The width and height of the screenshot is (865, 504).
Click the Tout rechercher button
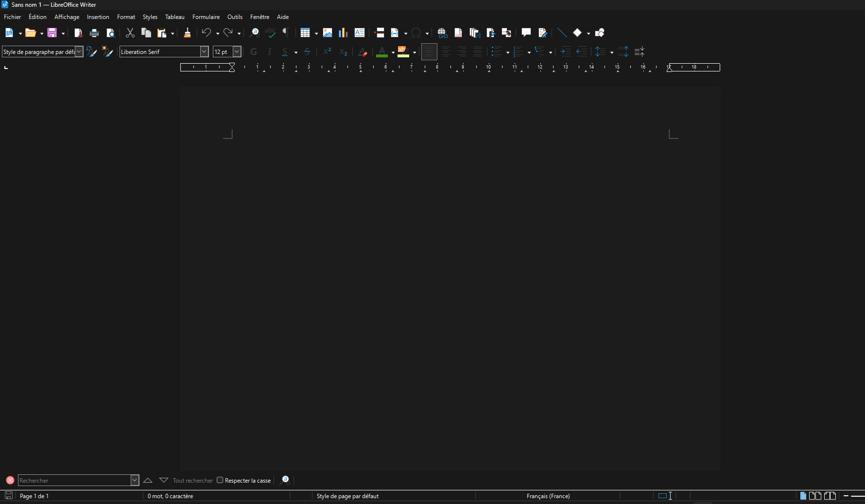[193, 481]
